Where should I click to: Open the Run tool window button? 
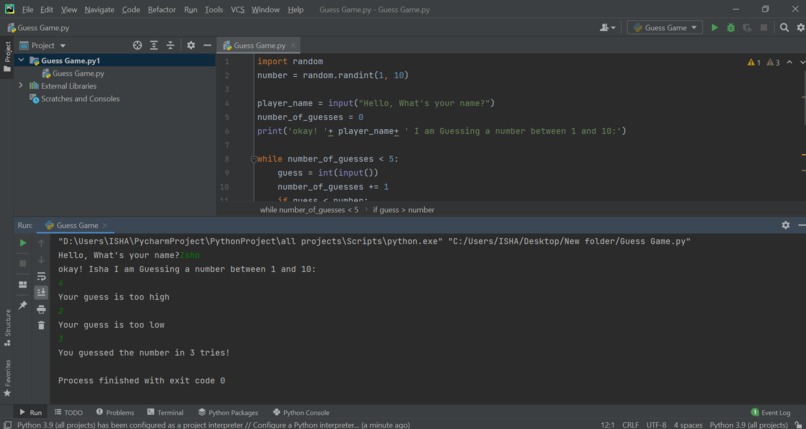tap(30, 412)
